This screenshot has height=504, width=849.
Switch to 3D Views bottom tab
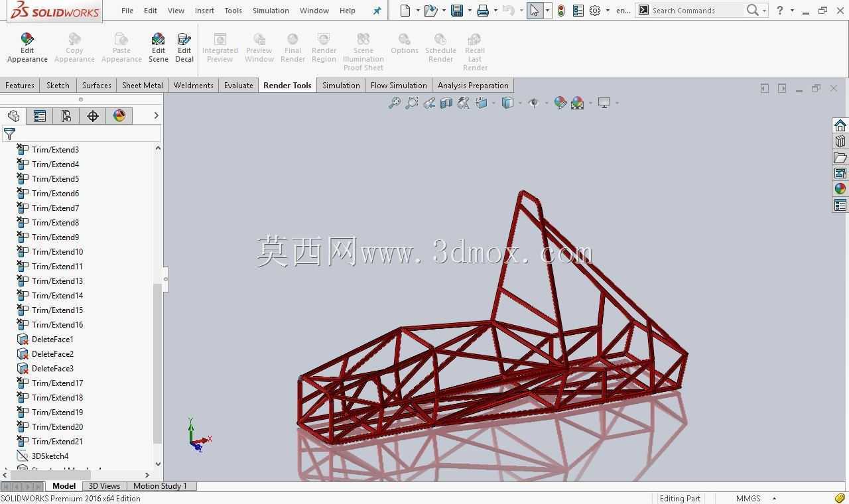coord(104,486)
